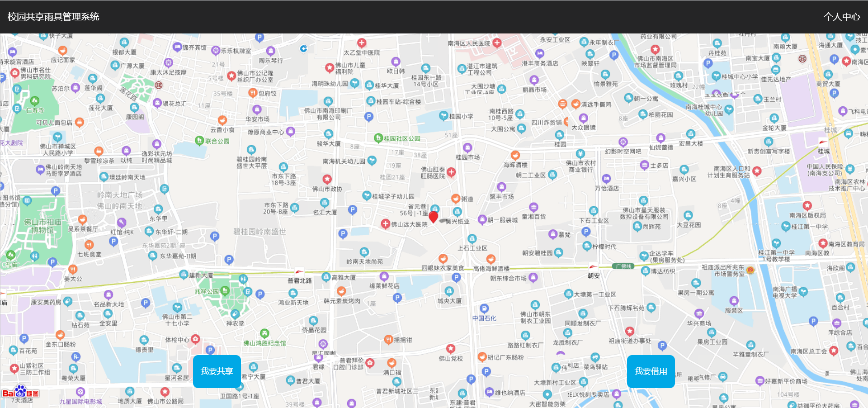Click the 聚丰市场 shopping icon

point(501,187)
